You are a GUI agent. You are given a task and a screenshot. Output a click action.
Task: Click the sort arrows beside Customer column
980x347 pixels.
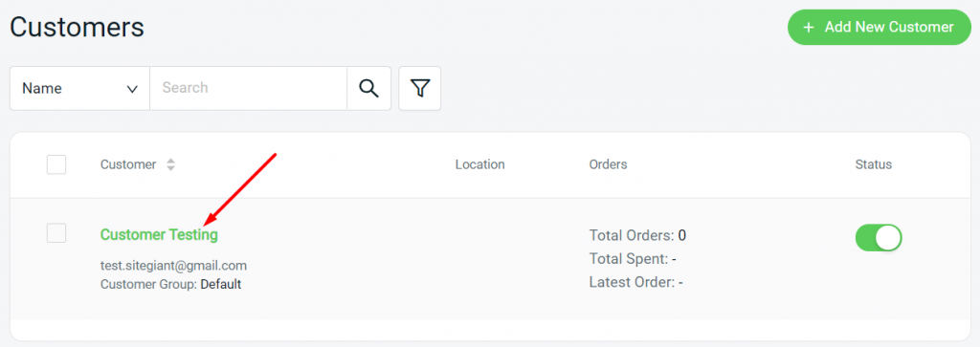tap(170, 164)
